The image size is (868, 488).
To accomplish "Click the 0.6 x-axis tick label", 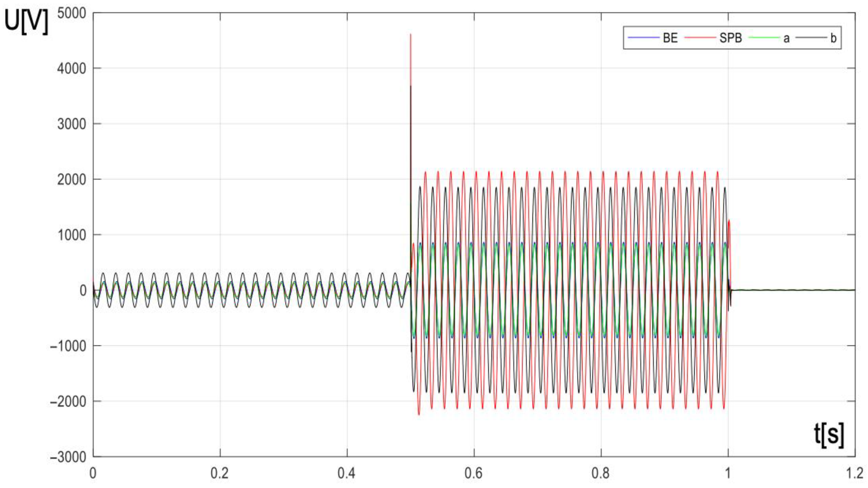I will [474, 473].
